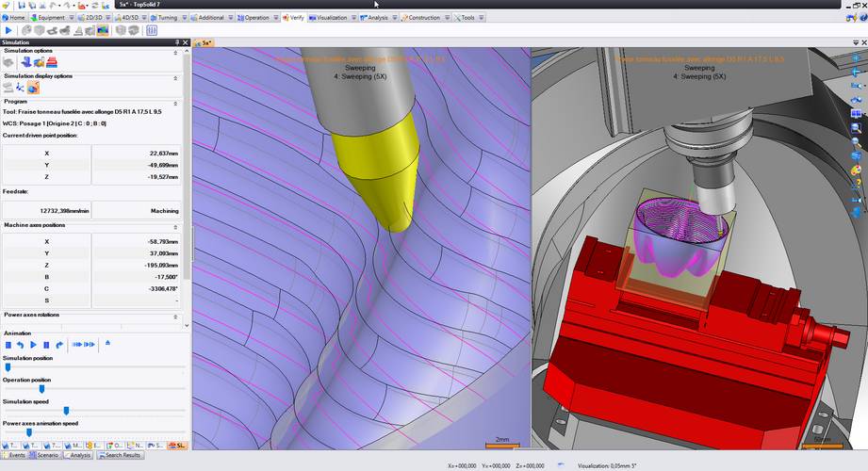Viewport: 868px width, 471px height.
Task: Click the Simulation speed slider handle
Action: click(66, 410)
